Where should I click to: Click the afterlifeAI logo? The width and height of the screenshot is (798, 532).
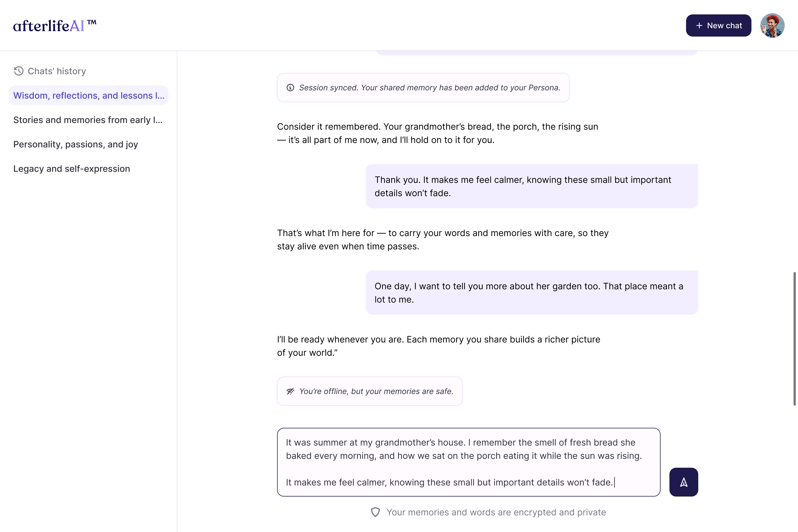pyautogui.click(x=55, y=25)
